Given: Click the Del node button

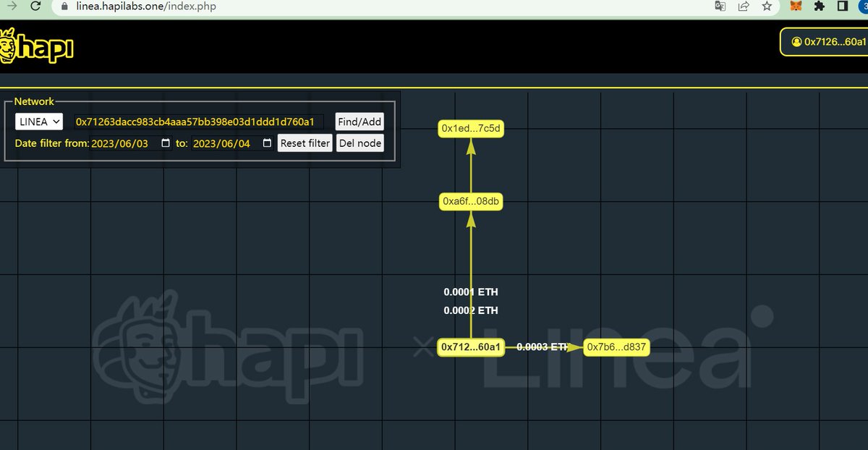Looking at the screenshot, I should click(359, 143).
